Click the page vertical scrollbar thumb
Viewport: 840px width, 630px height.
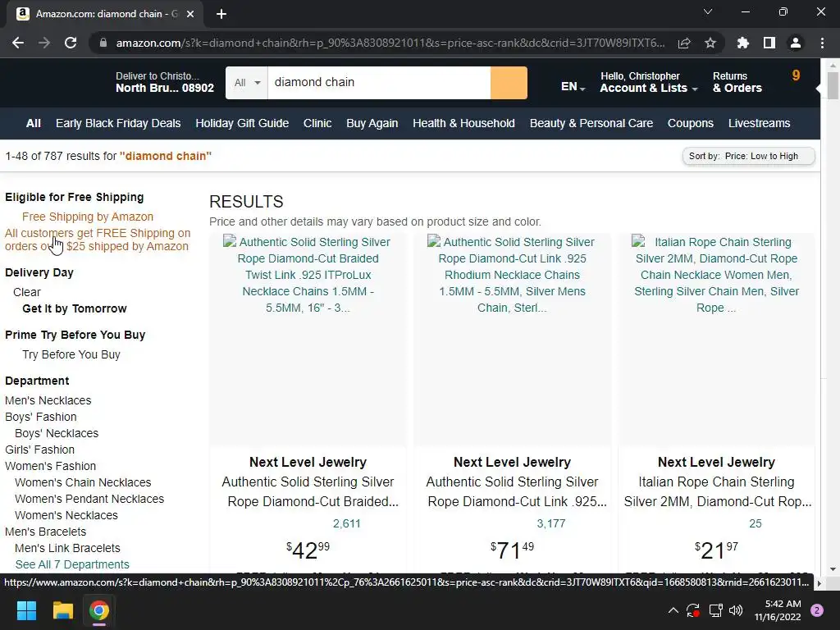coord(833,85)
